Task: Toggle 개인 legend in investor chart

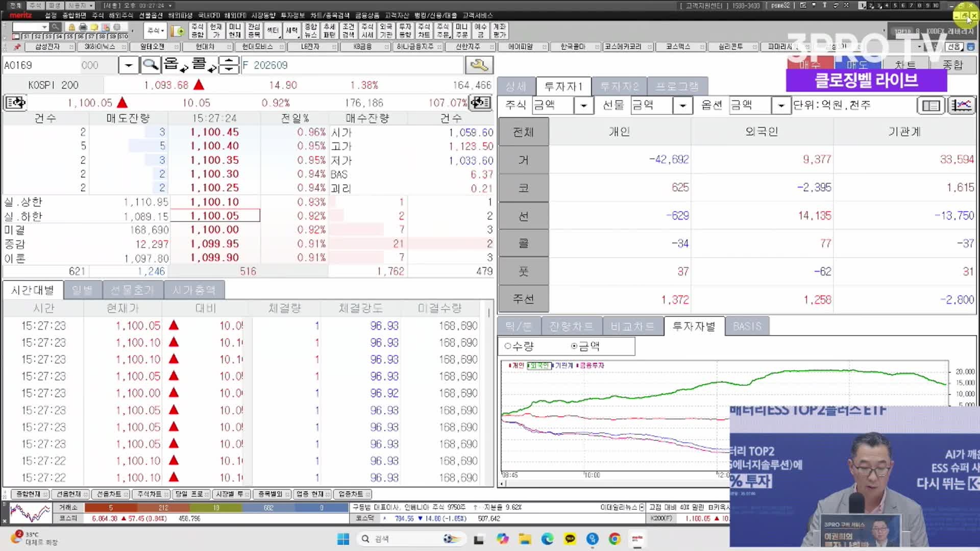Action: click(516, 365)
